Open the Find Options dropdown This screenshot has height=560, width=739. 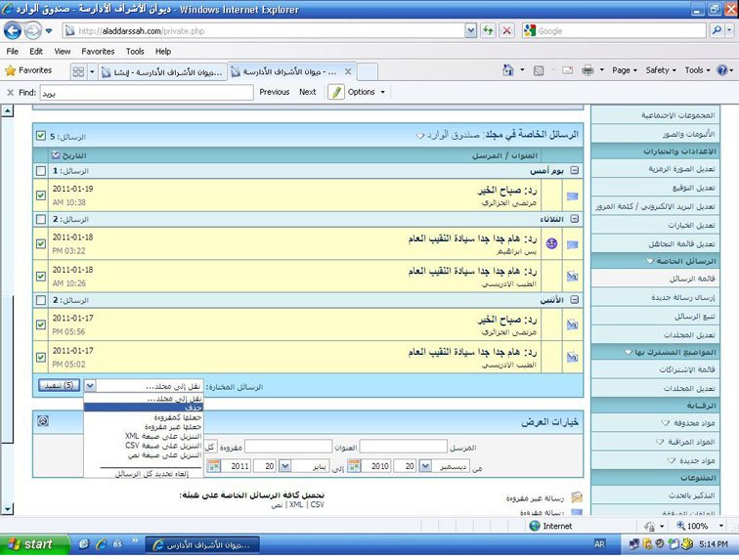tap(367, 92)
